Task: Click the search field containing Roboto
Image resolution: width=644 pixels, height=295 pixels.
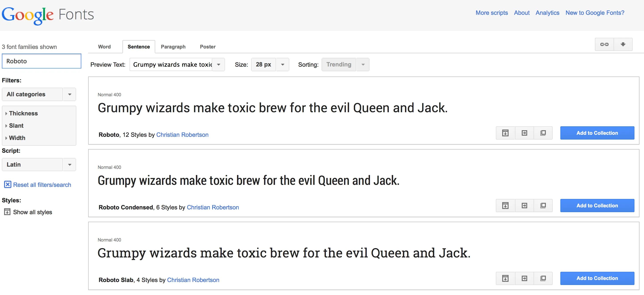Action: 42,61
